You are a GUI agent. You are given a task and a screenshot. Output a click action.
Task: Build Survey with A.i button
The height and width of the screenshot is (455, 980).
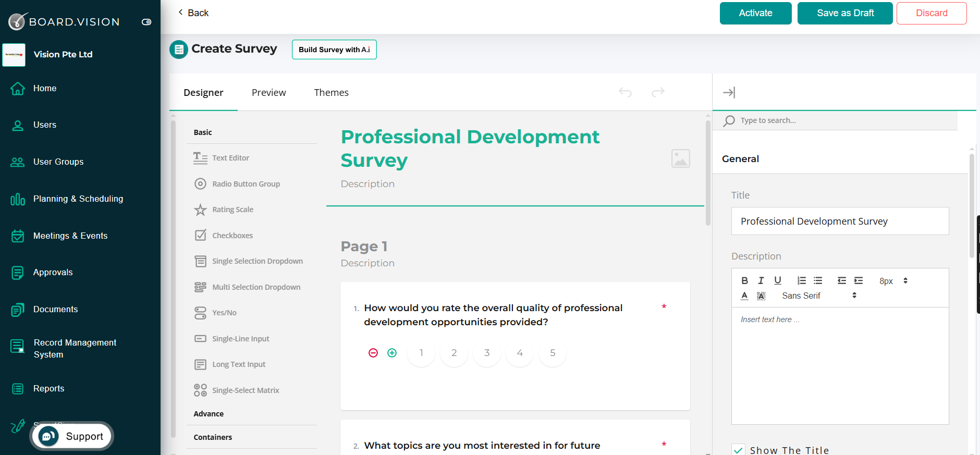(334, 50)
